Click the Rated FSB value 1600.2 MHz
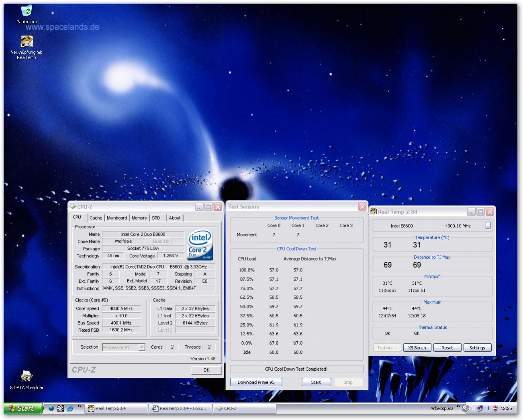 click(121, 330)
